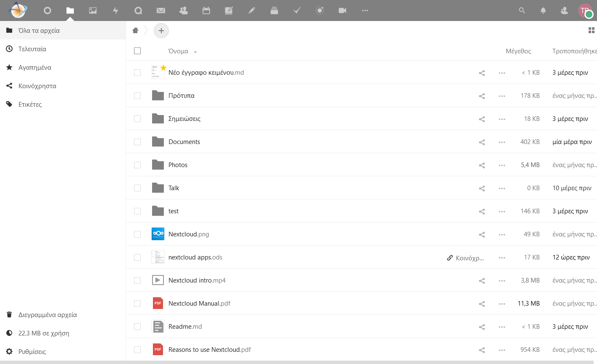The width and height of the screenshot is (597, 364).
Task: Open the Contacts app icon
Action: point(184,10)
